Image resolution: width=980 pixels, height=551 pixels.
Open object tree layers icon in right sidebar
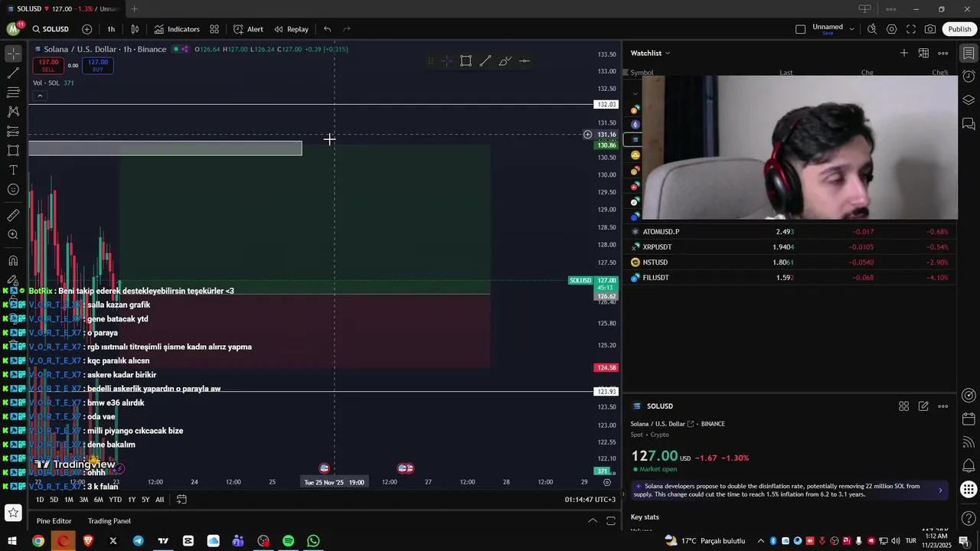pyautogui.click(x=969, y=100)
